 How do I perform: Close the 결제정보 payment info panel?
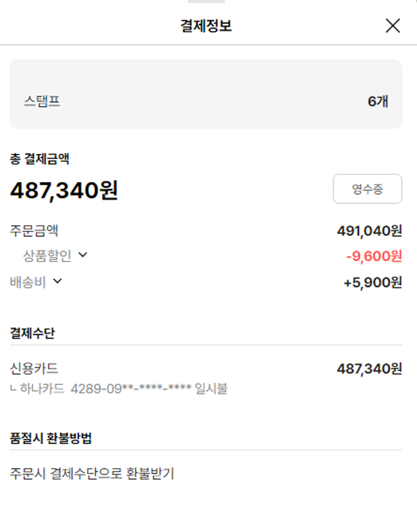pos(393,26)
